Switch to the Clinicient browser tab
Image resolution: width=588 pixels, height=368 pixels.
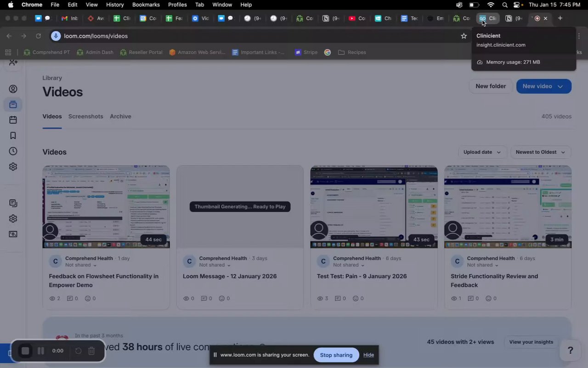(x=487, y=18)
